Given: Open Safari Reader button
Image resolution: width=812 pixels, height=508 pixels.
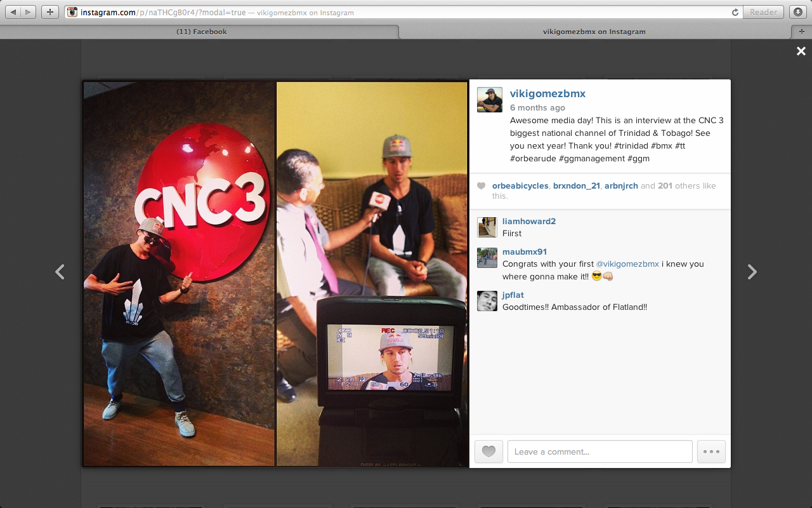Looking at the screenshot, I should click(763, 12).
